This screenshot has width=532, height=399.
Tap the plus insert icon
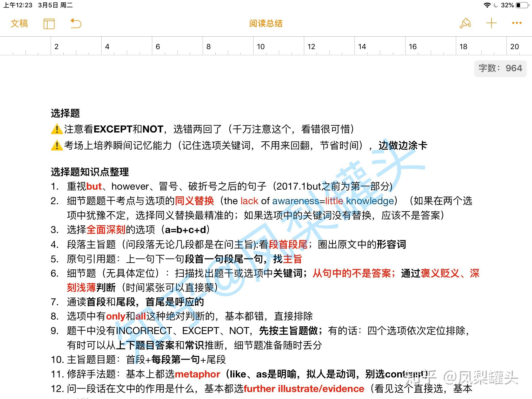(x=491, y=23)
